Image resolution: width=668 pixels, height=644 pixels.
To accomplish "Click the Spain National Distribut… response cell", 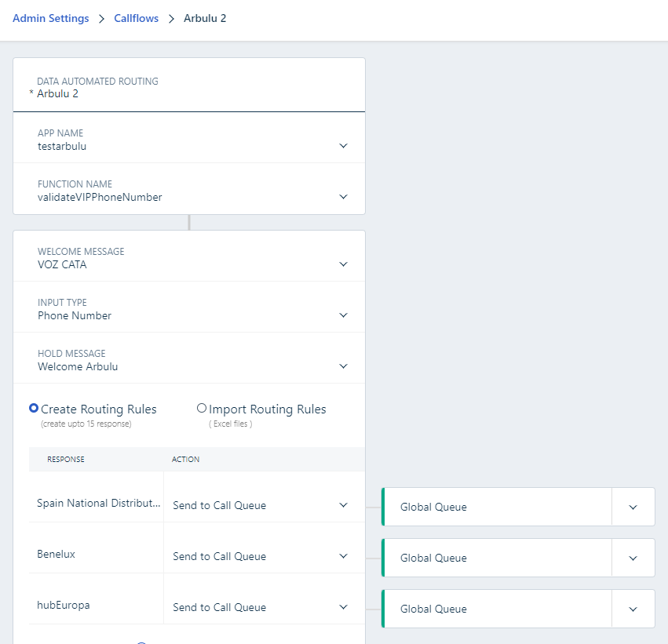I will pos(97,503).
